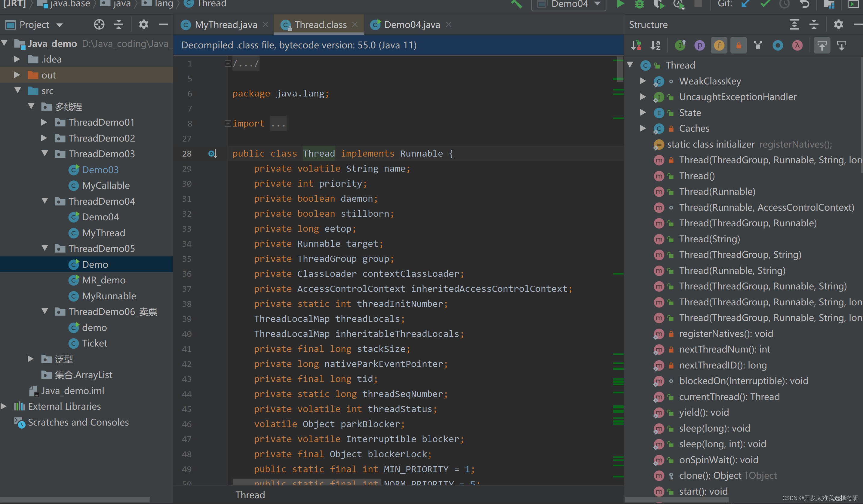This screenshot has height=504, width=863.
Task: Open the Demo04 run configuration dropdown
Action: pos(569,4)
